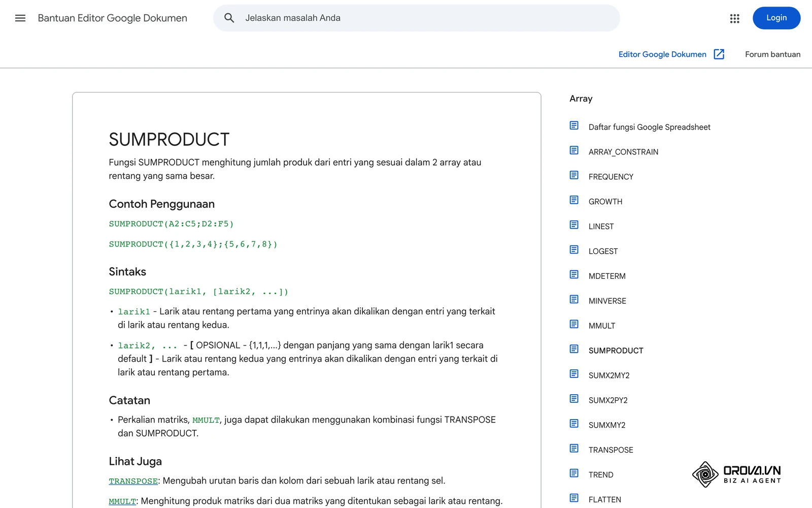Image resolution: width=812 pixels, height=508 pixels.
Task: Click the Sintaks heading
Action: [x=127, y=272]
